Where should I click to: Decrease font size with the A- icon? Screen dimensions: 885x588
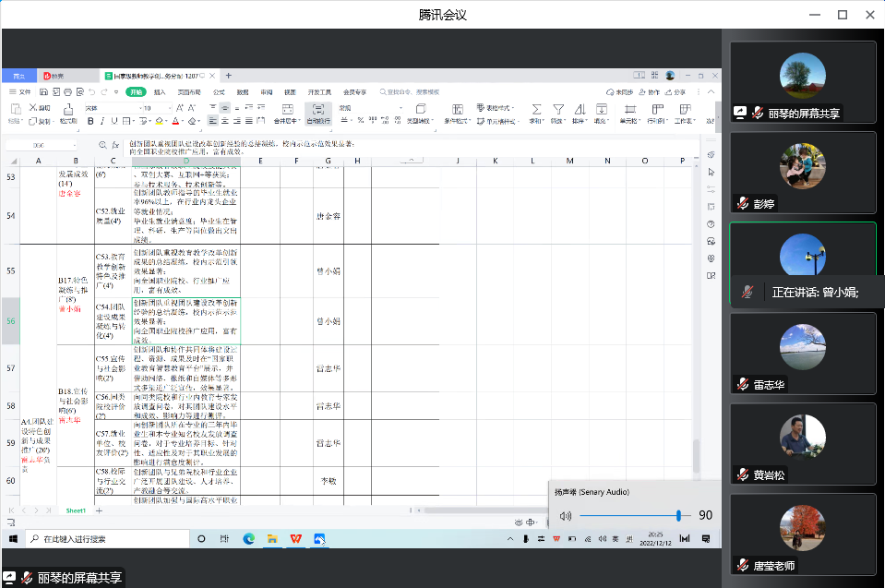tap(192, 107)
